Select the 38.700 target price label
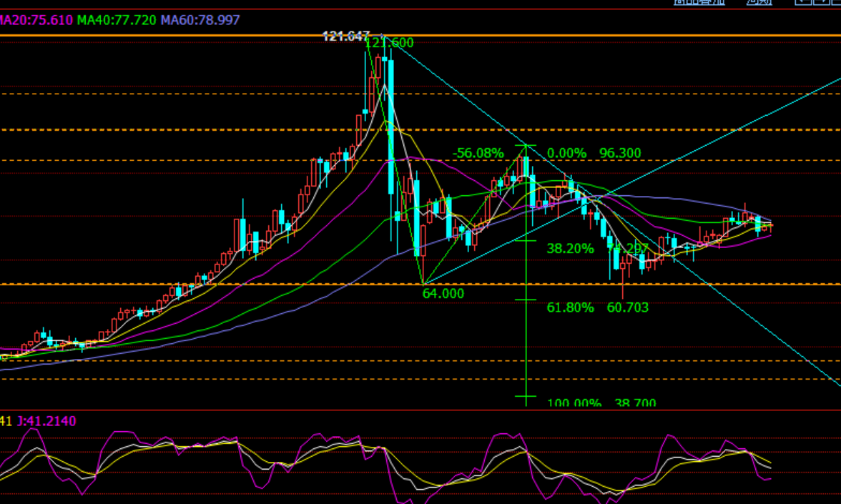 pos(635,403)
